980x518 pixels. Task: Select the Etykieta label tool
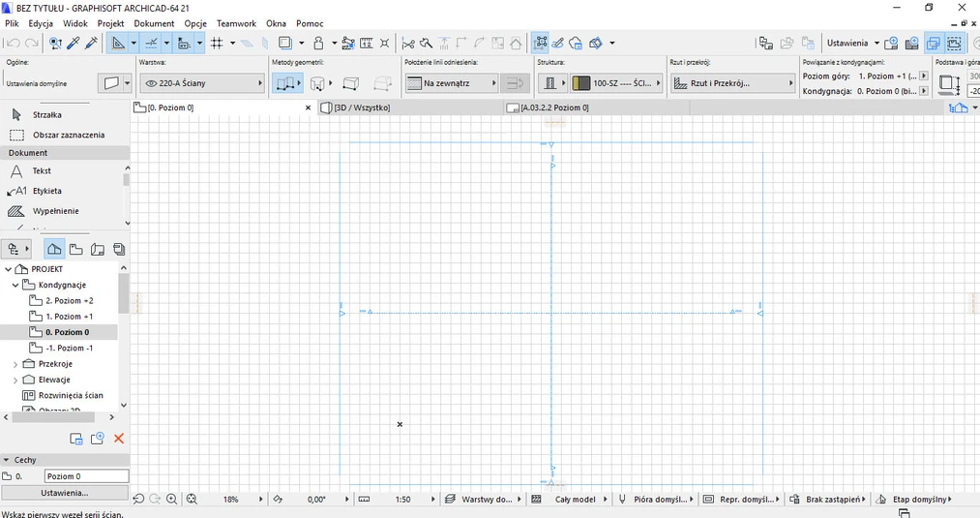(x=45, y=191)
